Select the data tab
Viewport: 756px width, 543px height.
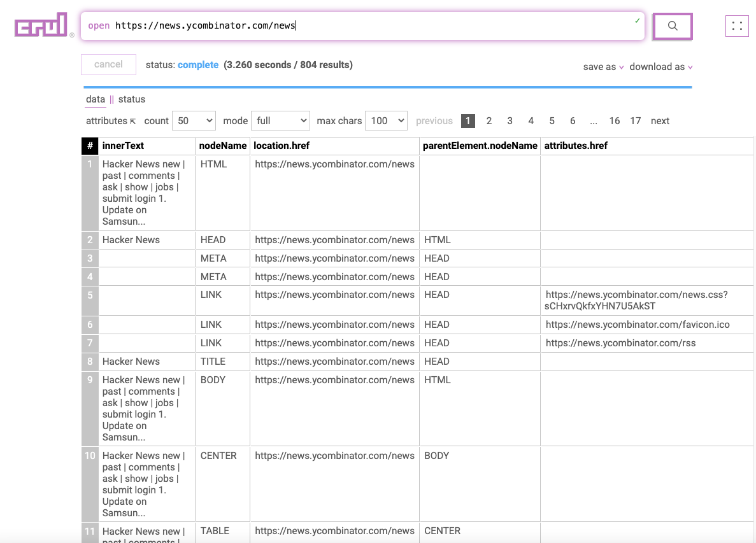click(x=96, y=99)
